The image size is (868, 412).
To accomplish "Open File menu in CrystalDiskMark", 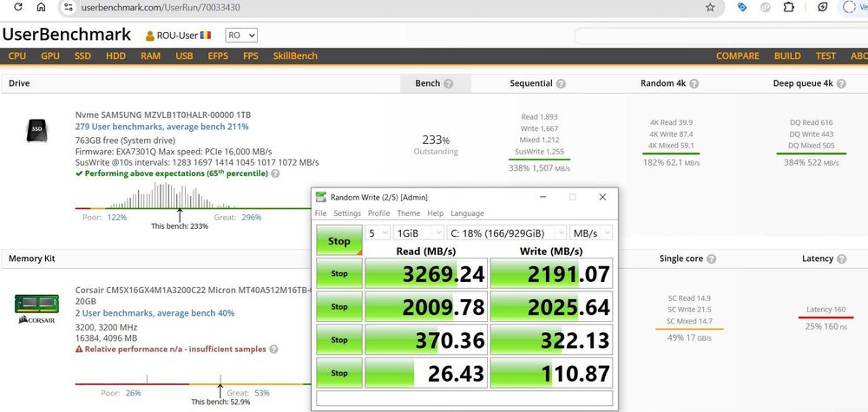I will tap(320, 213).
